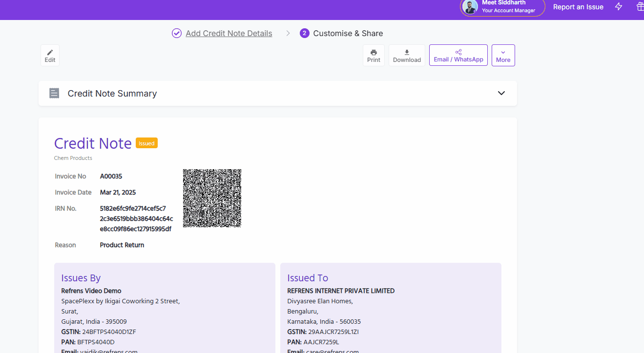This screenshot has height=353, width=644.
Task: Click Refrens Video Demo company name
Action: [91, 291]
